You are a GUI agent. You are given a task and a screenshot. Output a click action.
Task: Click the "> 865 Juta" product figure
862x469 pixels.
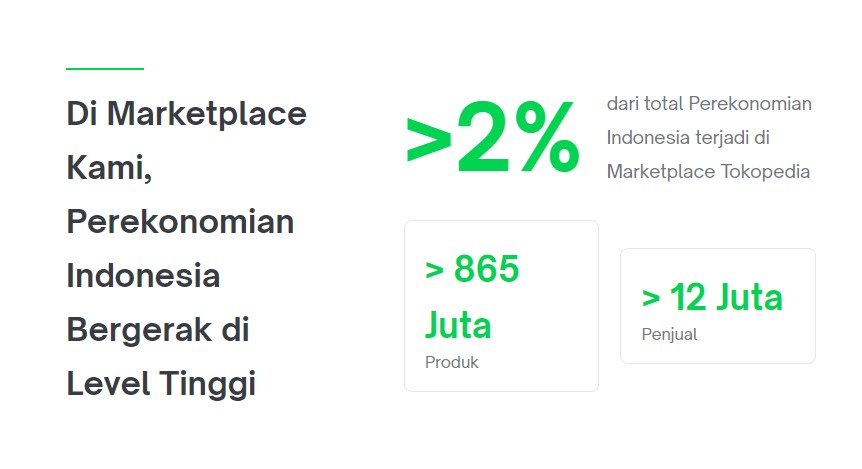coord(472,297)
